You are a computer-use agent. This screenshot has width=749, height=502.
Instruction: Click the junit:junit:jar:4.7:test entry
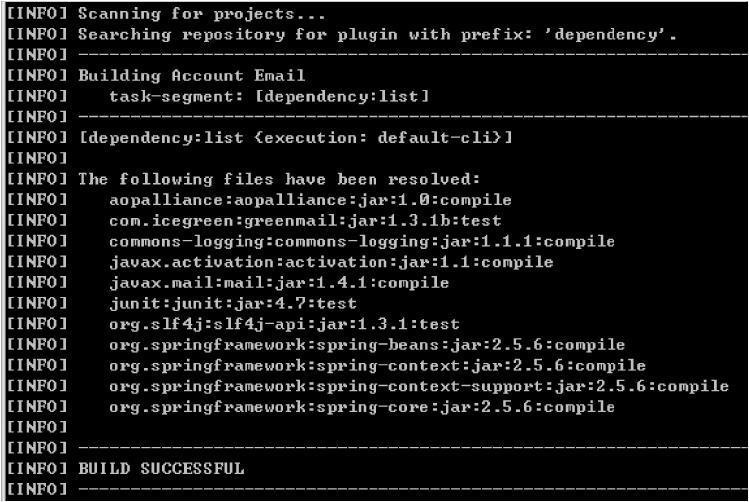click(x=233, y=303)
